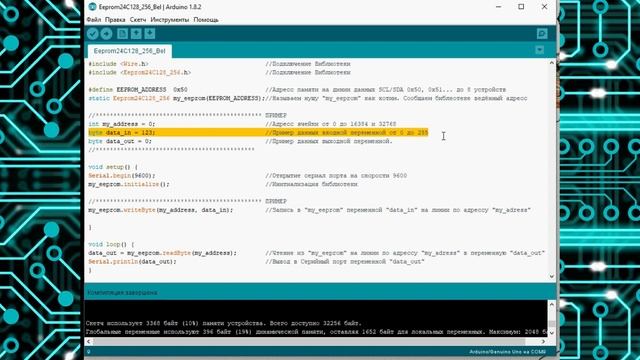Click the Verify sketch checkmark button

coord(93,33)
